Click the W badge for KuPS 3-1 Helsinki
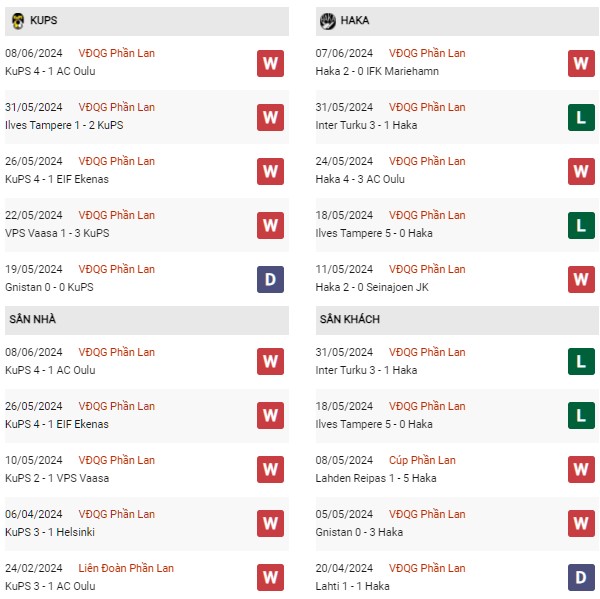This screenshot has width=600, height=599. coord(271,523)
